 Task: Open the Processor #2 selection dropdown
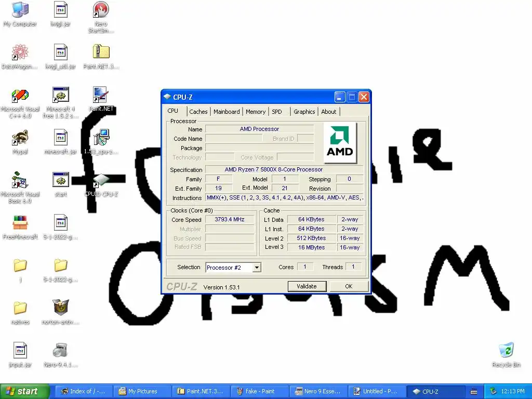click(x=257, y=268)
